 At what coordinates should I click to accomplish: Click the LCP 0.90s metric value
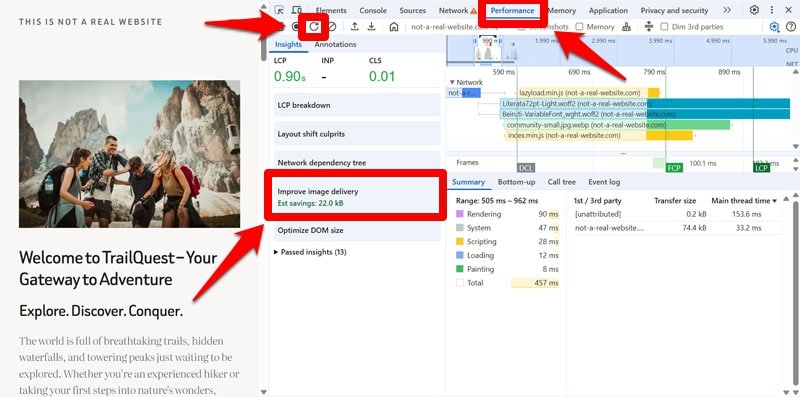[x=290, y=77]
